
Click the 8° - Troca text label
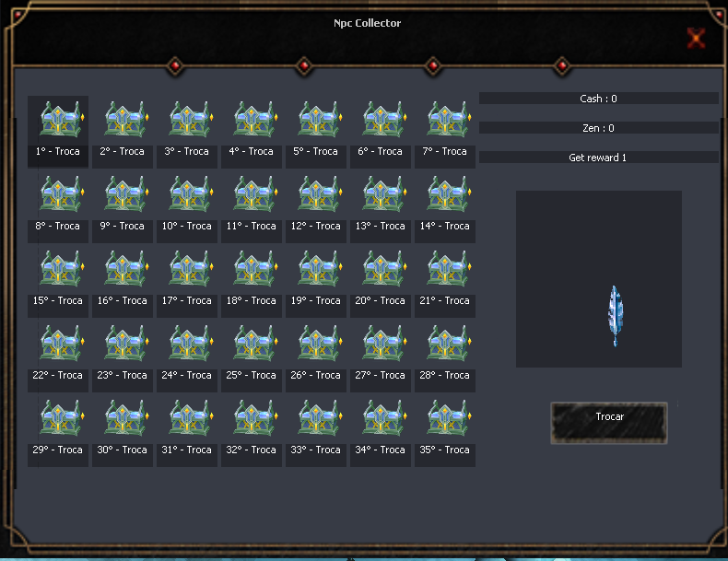click(x=57, y=226)
